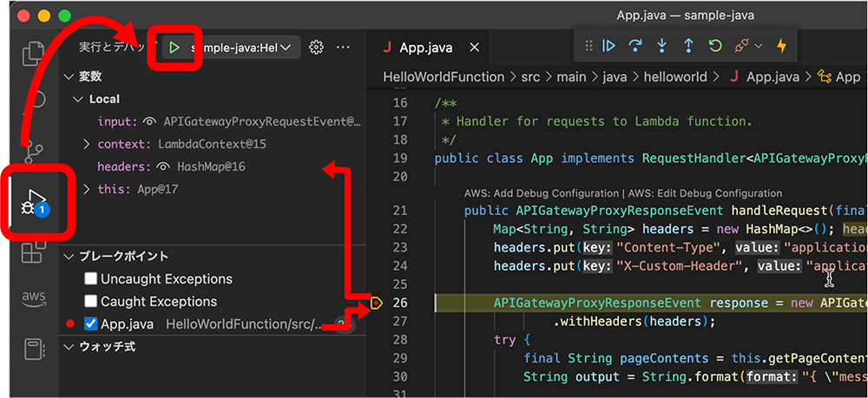Viewport: 868px width, 398px height.
Task: Click the green Start Debugging play button
Action: click(174, 48)
